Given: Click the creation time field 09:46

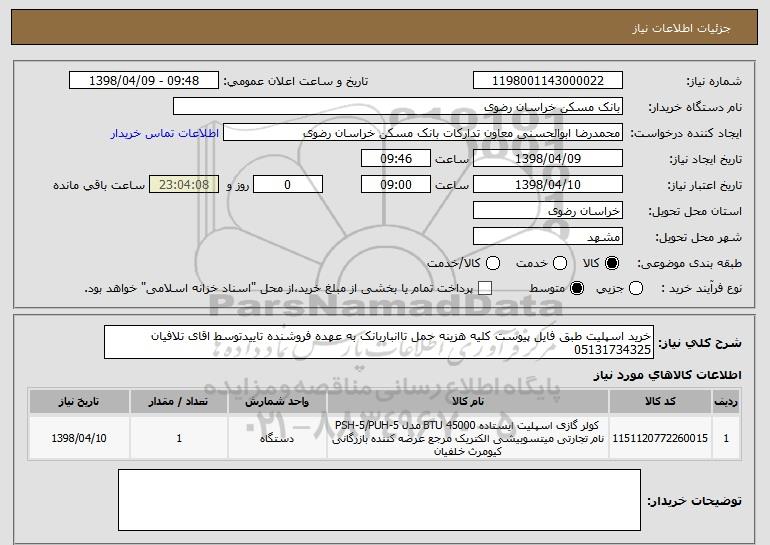Looking at the screenshot, I should coord(396,159).
